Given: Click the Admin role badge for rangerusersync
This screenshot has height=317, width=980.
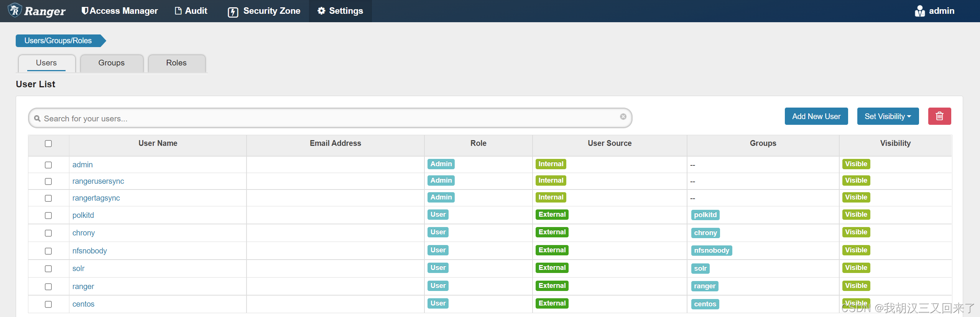Looking at the screenshot, I should coord(441,180).
